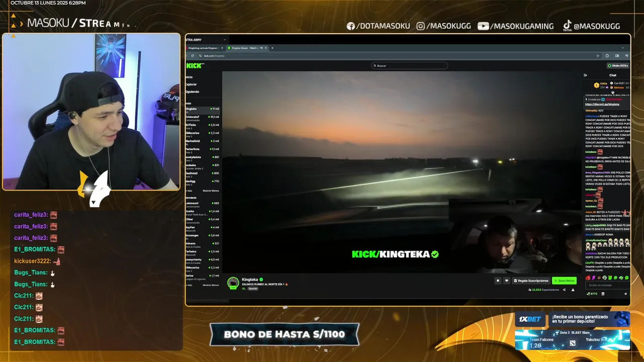This screenshot has width=644, height=362.
Task: Open Facebook /DOTAMASOKU overlay link
Action: point(378,26)
